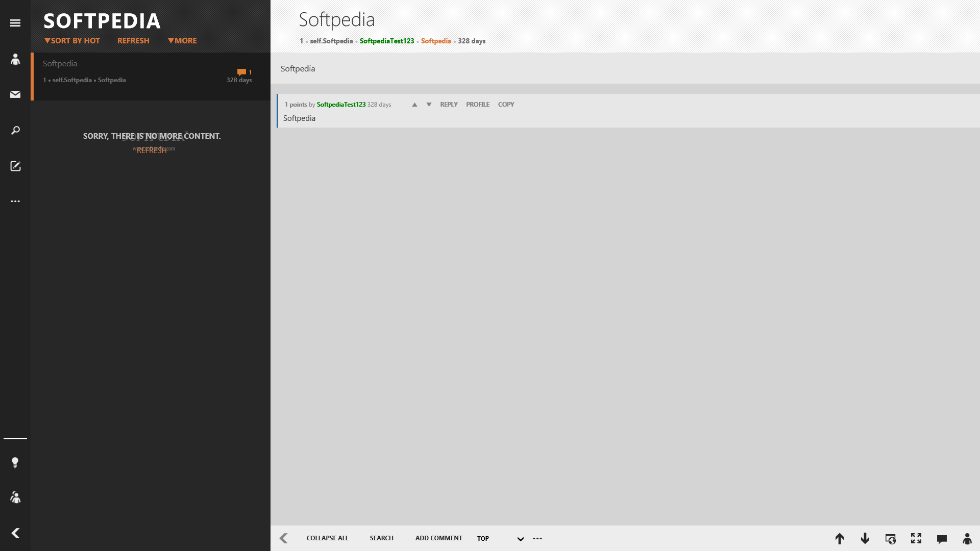Viewport: 980px width, 551px height.
Task: Open the orange Softpedia subreddit link
Action: (x=436, y=41)
